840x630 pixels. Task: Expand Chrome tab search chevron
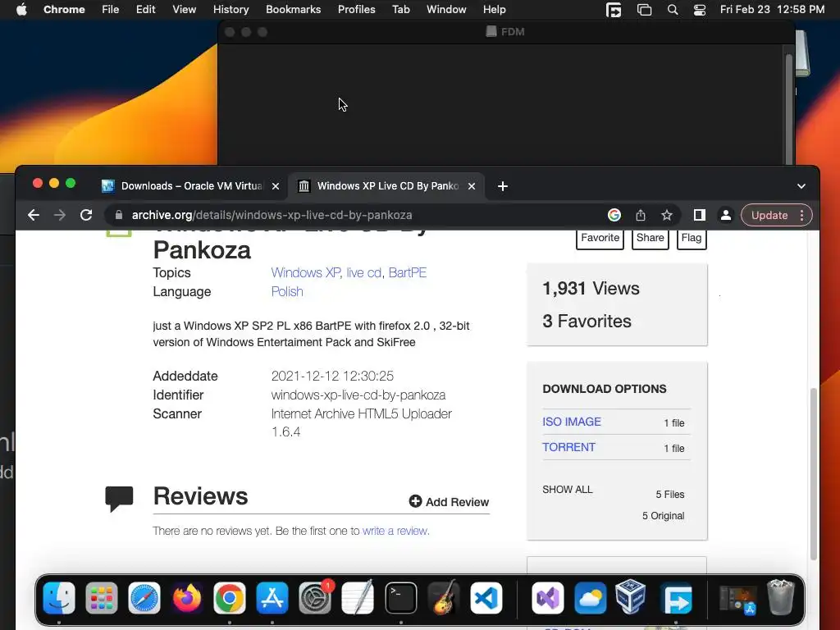801,186
